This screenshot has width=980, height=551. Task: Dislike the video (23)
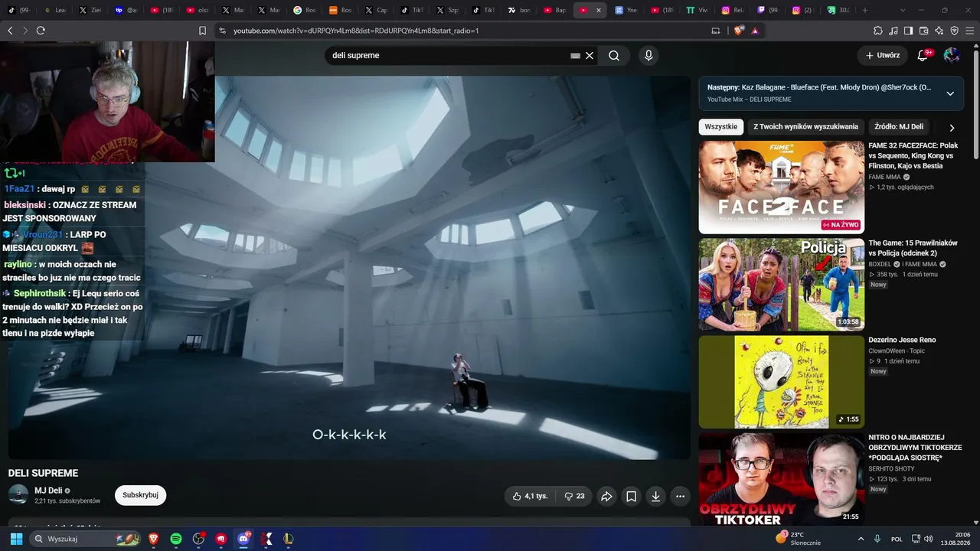coord(574,496)
